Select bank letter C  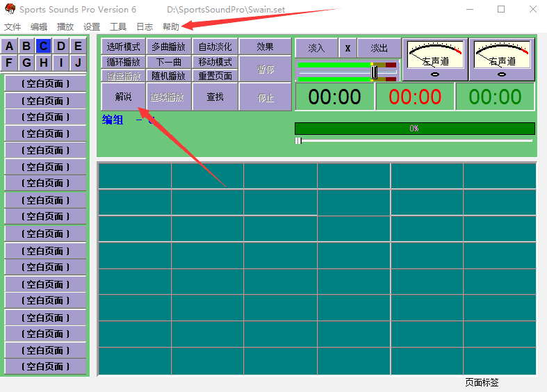pyautogui.click(x=44, y=47)
